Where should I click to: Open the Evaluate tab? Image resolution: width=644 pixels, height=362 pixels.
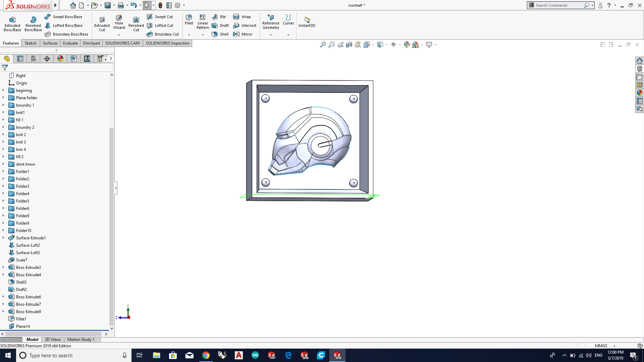(x=70, y=43)
